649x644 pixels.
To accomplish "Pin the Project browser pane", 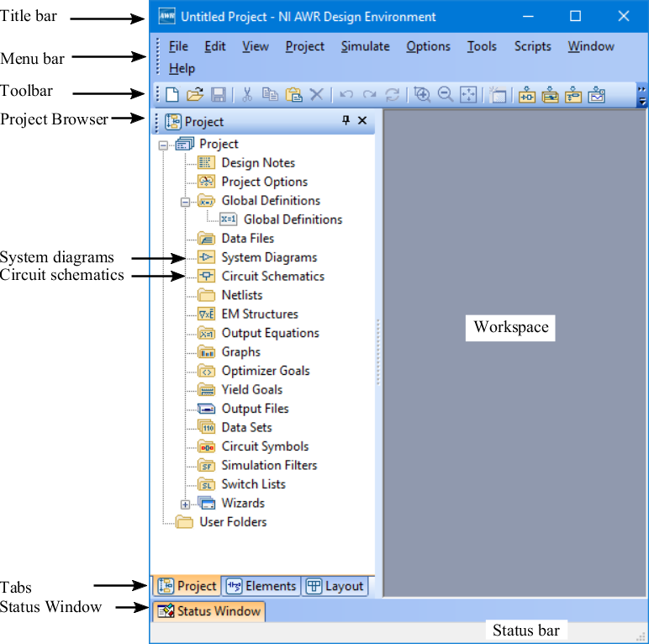I will tap(346, 120).
